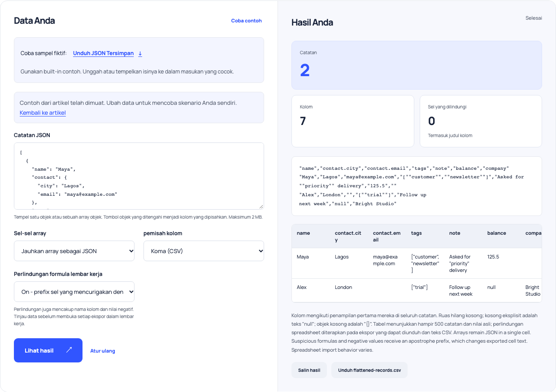Click the CSV output text box

click(417, 186)
